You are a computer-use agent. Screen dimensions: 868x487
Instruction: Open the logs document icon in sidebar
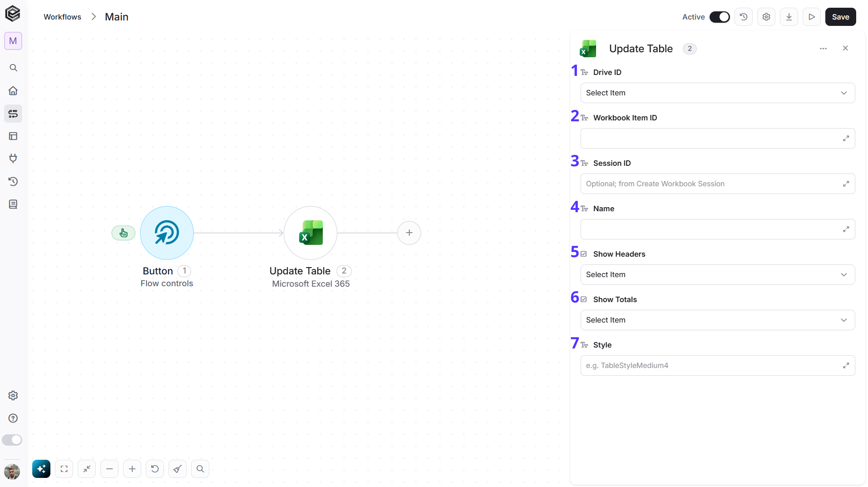pos(13,204)
